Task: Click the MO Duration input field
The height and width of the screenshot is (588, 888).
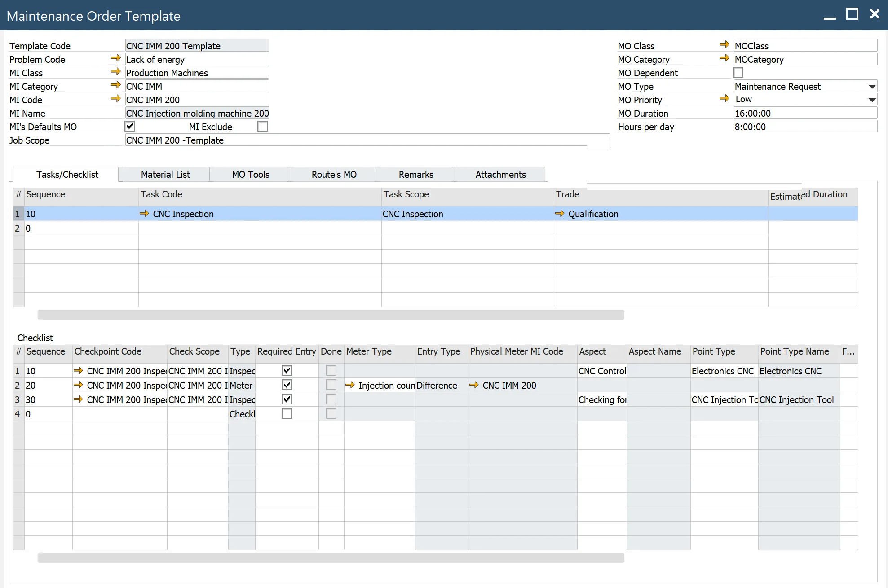Action: tap(804, 113)
